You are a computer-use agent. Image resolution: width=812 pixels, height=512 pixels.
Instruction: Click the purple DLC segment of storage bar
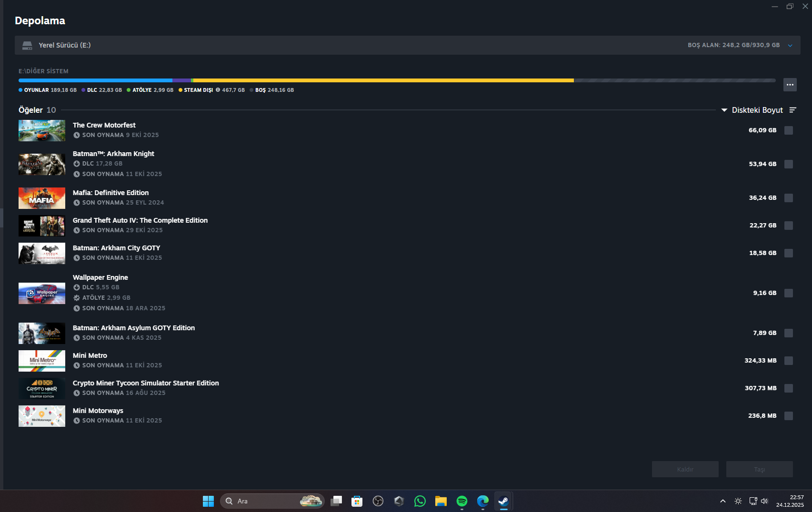[181, 80]
